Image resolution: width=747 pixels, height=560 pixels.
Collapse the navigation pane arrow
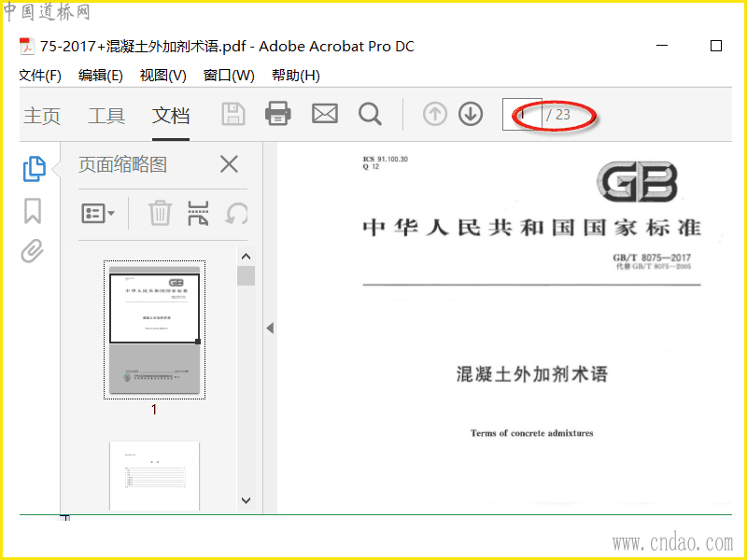(270, 329)
